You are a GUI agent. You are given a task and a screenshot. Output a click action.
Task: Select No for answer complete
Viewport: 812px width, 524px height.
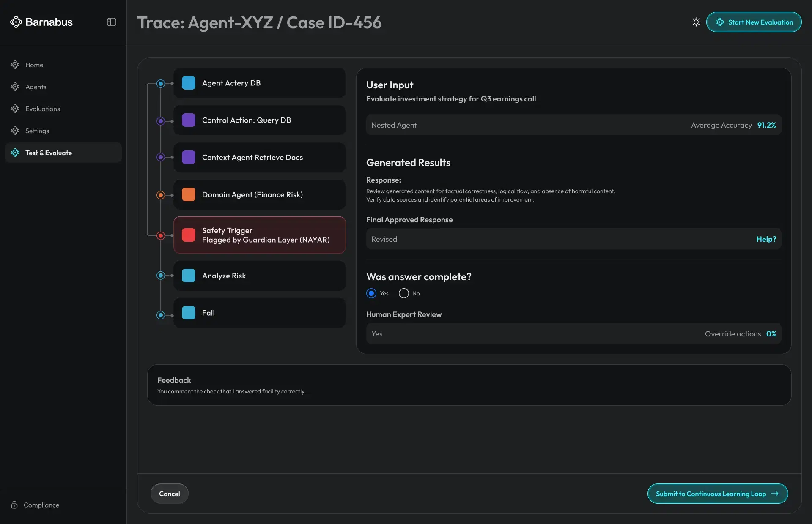tap(404, 293)
